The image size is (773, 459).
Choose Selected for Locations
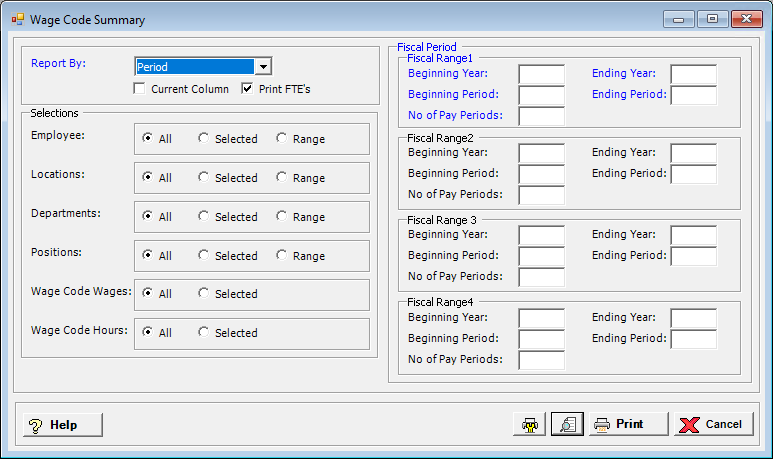[204, 178]
